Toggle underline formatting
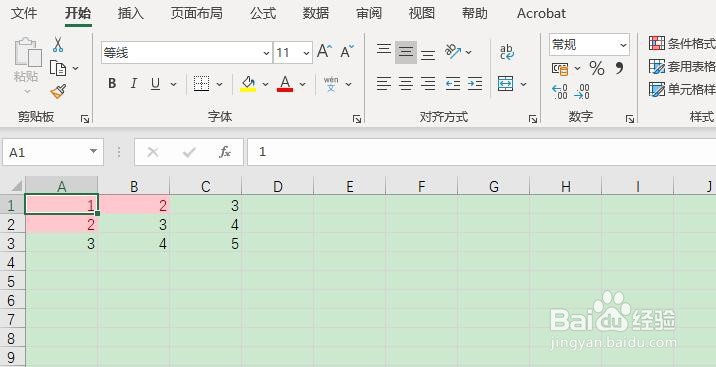Viewport: 716px width, 367px height. 155,84
